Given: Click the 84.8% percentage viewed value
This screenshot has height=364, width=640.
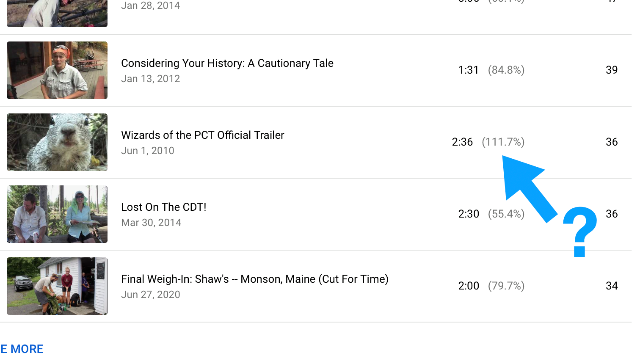Looking at the screenshot, I should pos(506,70).
